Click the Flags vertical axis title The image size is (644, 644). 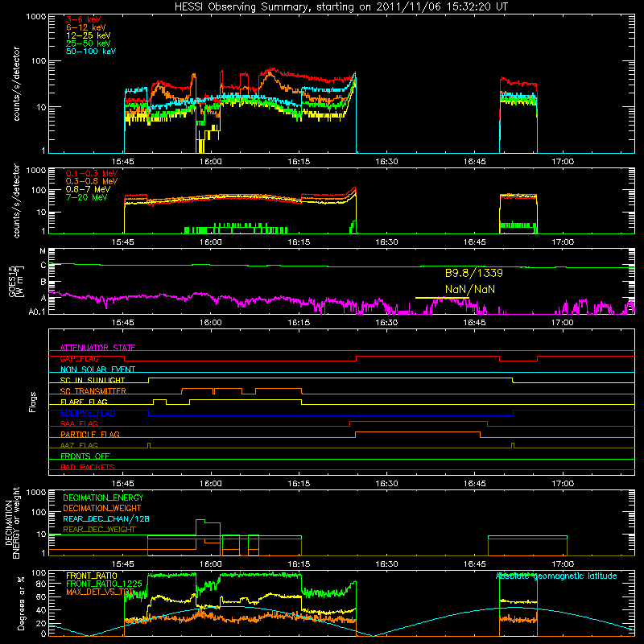click(x=33, y=402)
